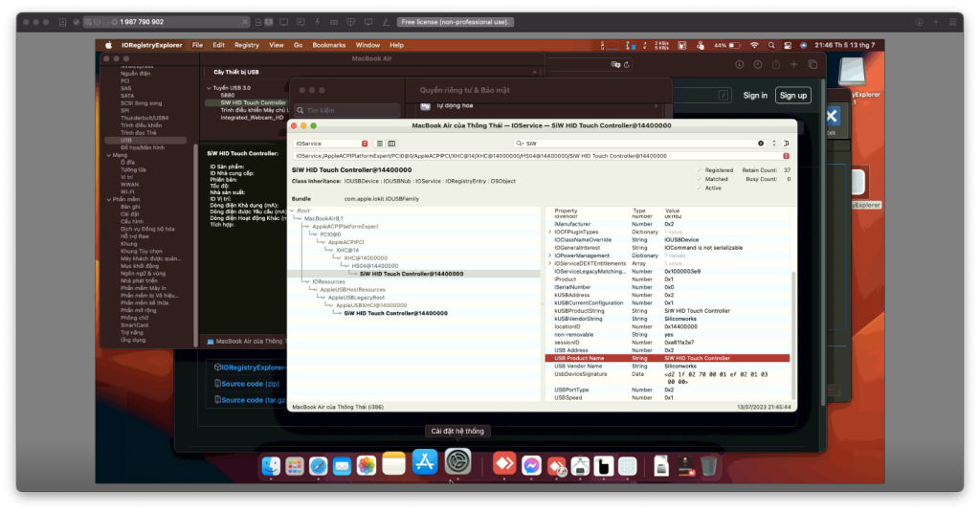This screenshot has width=980, height=512.
Task: Open the Notes app in dock
Action: 393,464
